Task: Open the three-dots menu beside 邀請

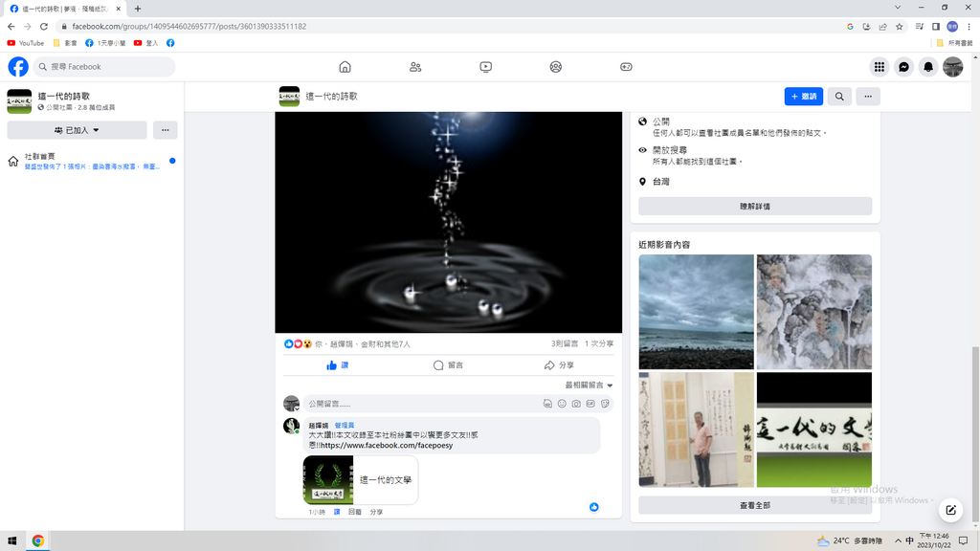Action: coord(868,97)
